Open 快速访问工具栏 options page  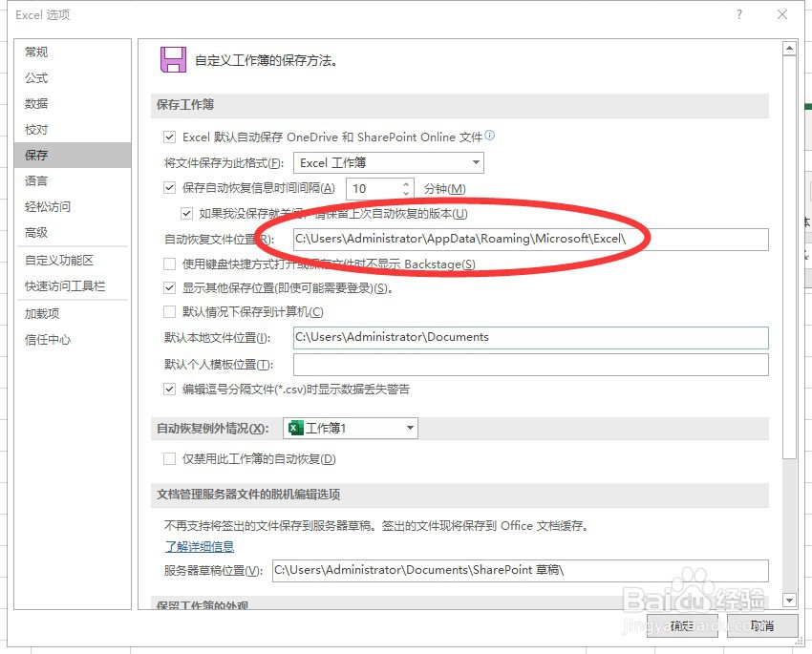click(x=73, y=286)
